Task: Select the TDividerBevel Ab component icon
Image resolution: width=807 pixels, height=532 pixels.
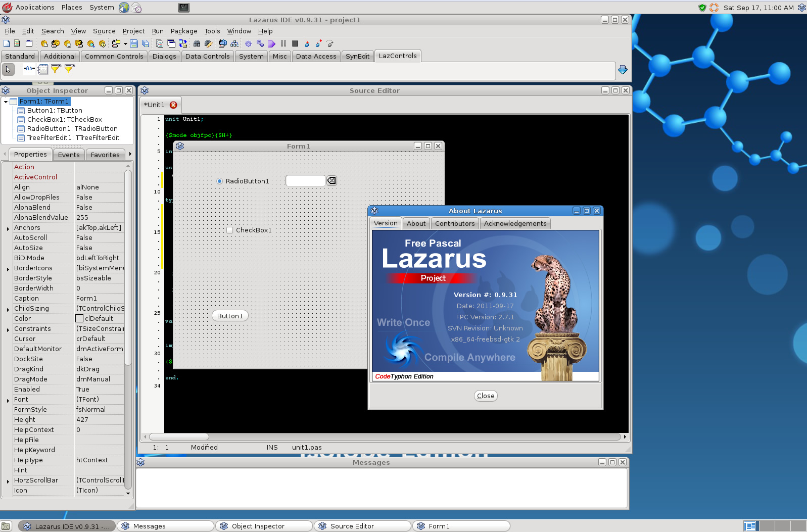Action: tap(29, 69)
